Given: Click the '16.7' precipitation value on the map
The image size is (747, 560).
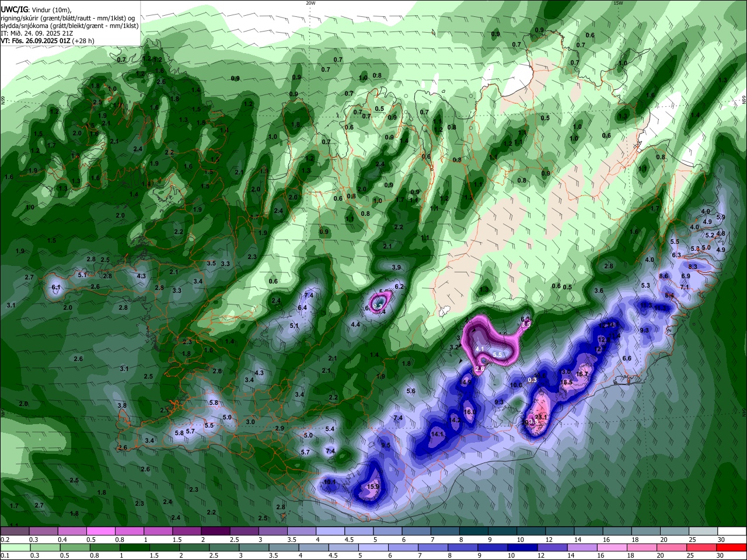Looking at the screenshot, I should point(582,374).
